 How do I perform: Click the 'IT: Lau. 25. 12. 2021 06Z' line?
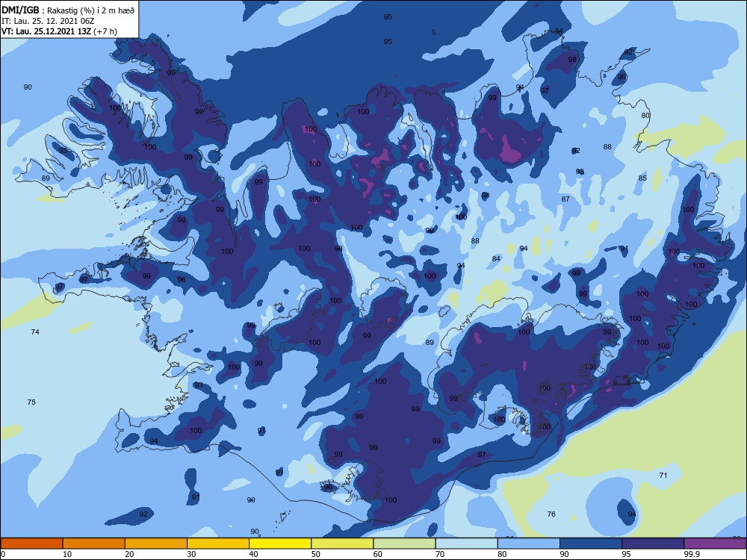48,21
